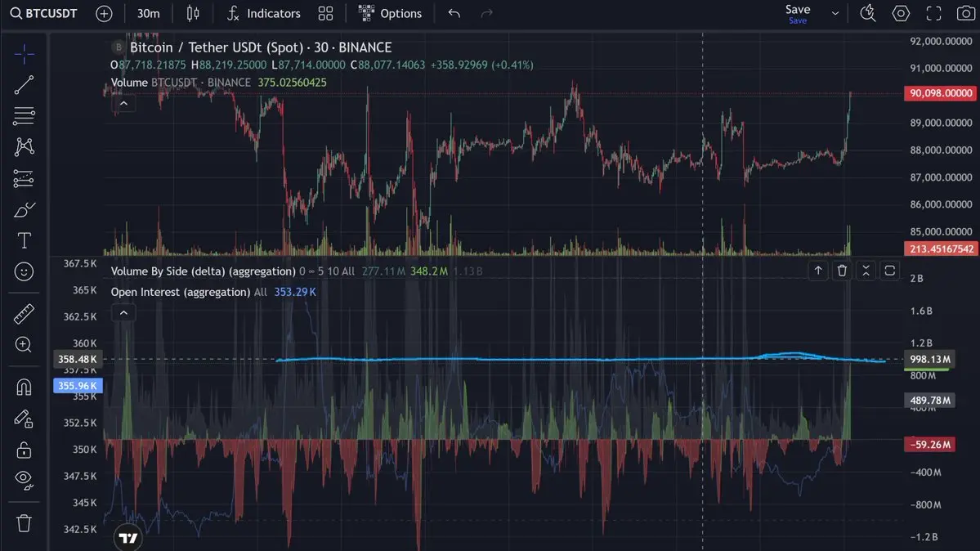Image resolution: width=980 pixels, height=551 pixels.
Task: Open the Indicators menu
Action: (x=263, y=13)
